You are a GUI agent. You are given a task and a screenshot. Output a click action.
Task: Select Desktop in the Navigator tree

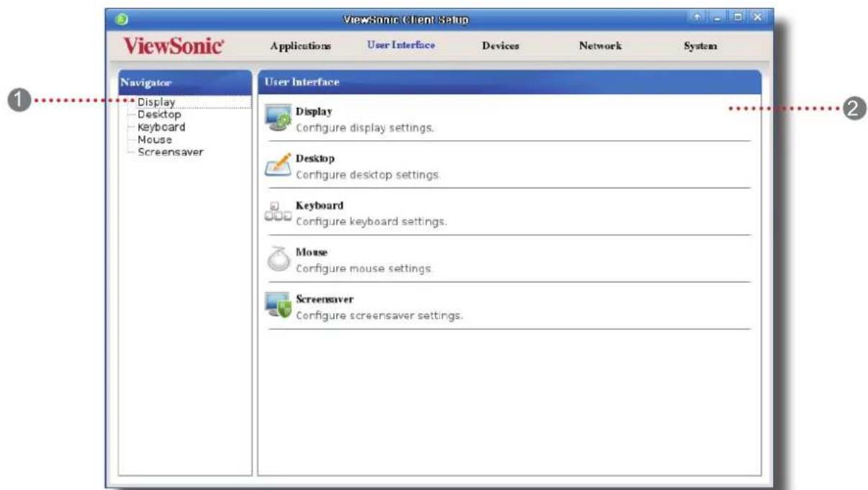pos(159,114)
